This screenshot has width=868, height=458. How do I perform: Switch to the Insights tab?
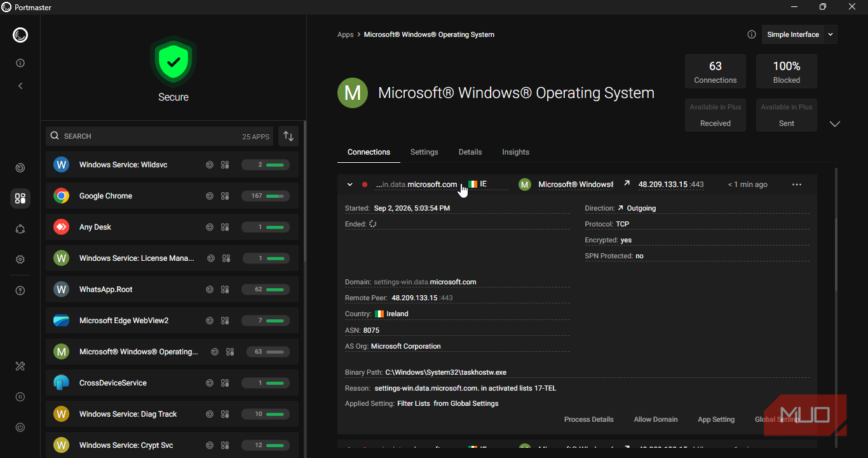point(515,152)
